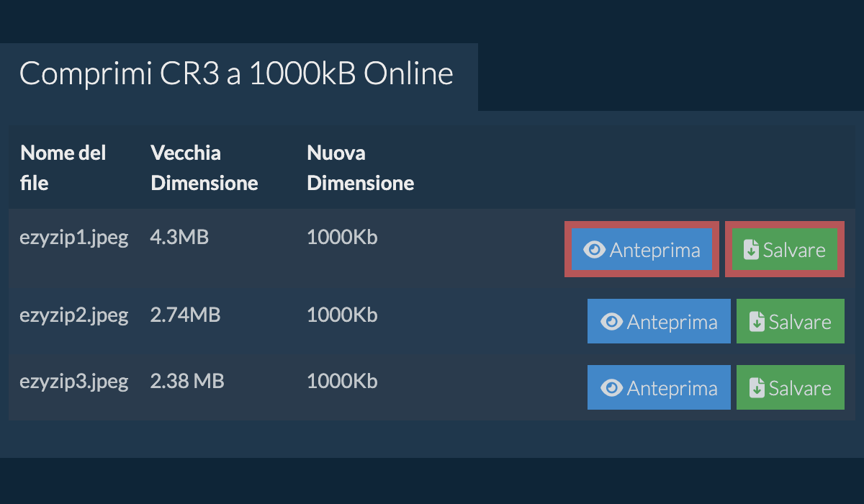Click download icon in ezyzip1.jpeg Salvare button
This screenshot has height=504, width=864.
[751, 250]
